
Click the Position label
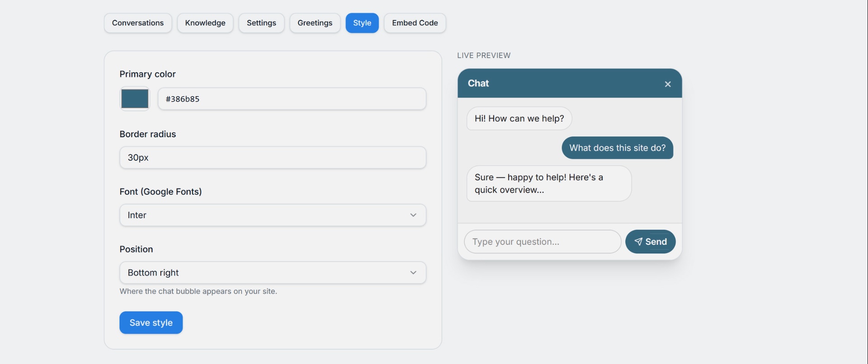point(136,249)
